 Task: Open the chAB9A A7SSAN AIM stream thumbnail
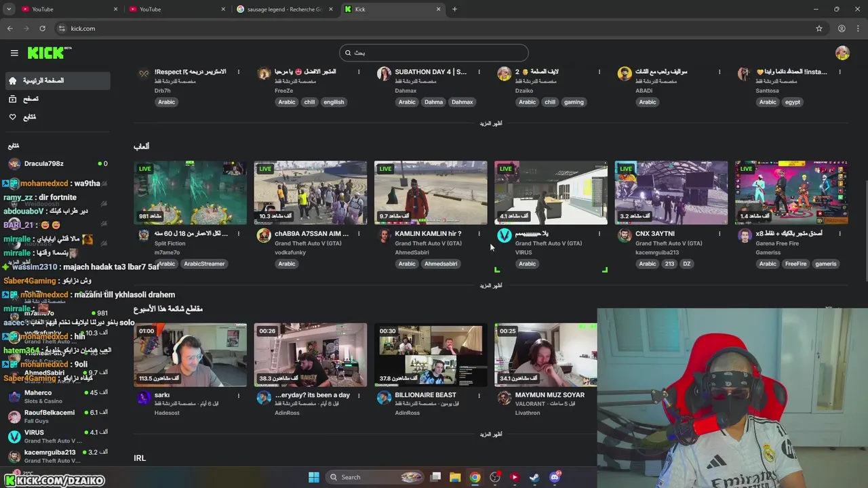(x=311, y=192)
